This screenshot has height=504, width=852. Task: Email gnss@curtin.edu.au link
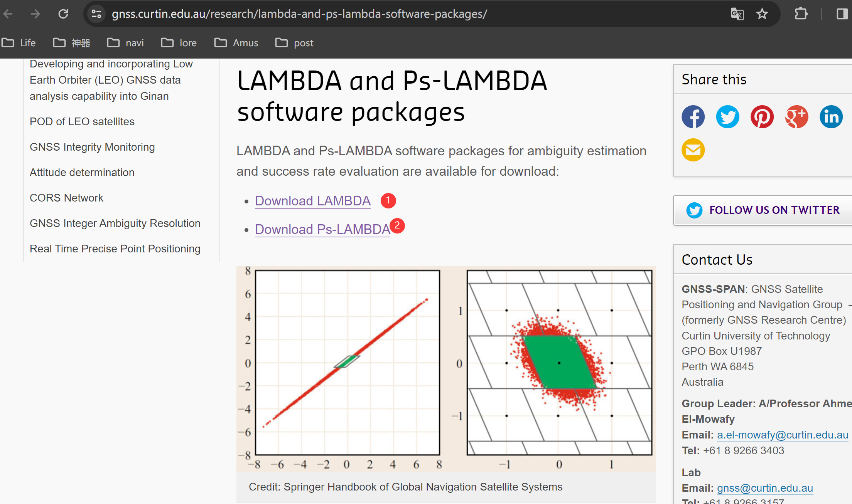point(765,488)
